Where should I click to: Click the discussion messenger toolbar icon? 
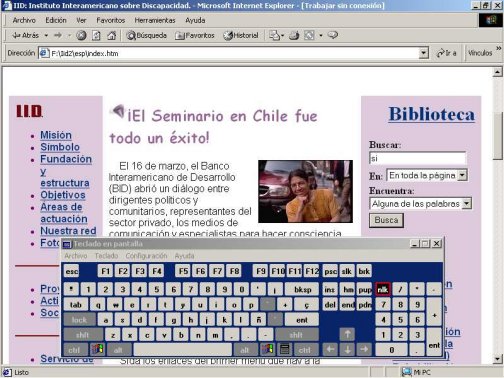coord(333,35)
